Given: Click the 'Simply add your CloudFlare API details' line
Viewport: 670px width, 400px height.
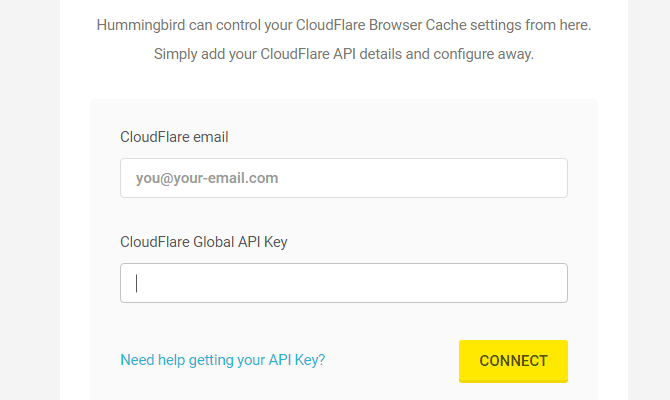Looking at the screenshot, I should [343, 54].
